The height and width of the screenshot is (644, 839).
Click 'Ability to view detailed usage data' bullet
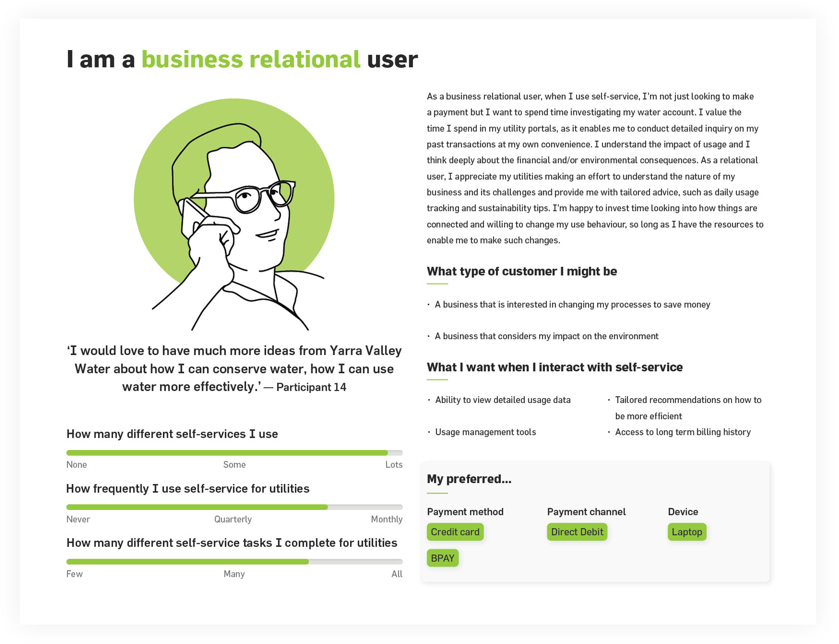point(503,400)
